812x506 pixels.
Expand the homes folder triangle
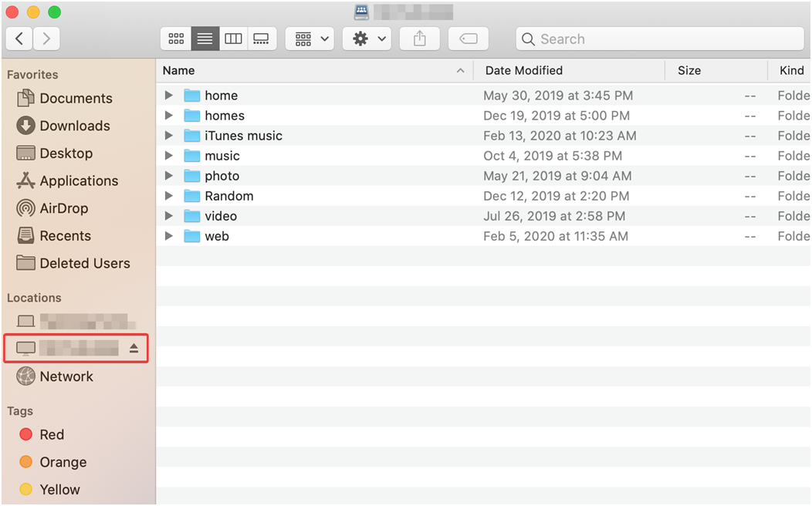click(x=168, y=116)
